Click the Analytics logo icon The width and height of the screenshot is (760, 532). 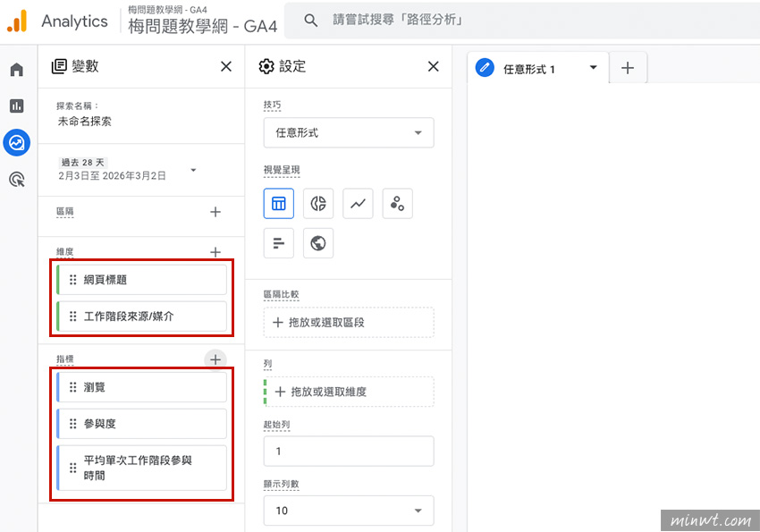click(16, 21)
